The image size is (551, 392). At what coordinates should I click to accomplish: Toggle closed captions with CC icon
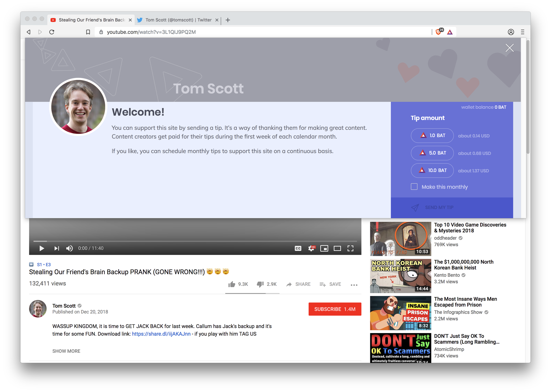tap(298, 248)
